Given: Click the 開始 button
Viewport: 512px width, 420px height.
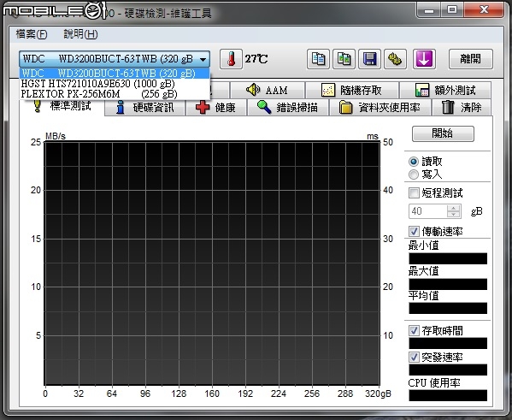Looking at the screenshot, I should (443, 133).
